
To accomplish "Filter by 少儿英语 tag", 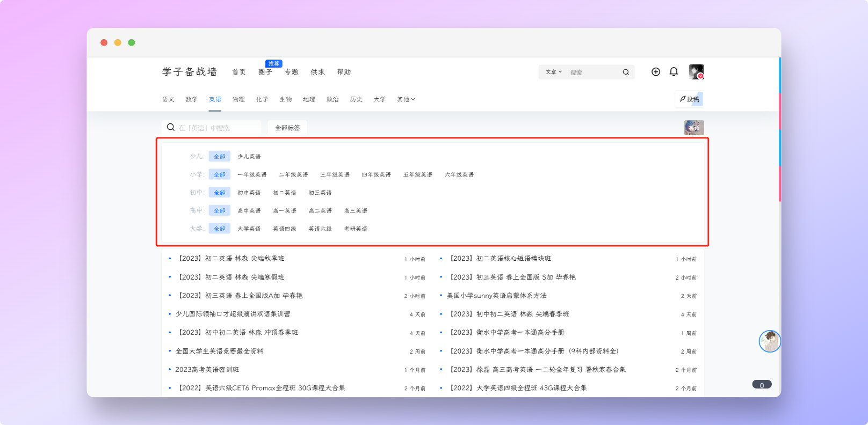I will [x=249, y=157].
